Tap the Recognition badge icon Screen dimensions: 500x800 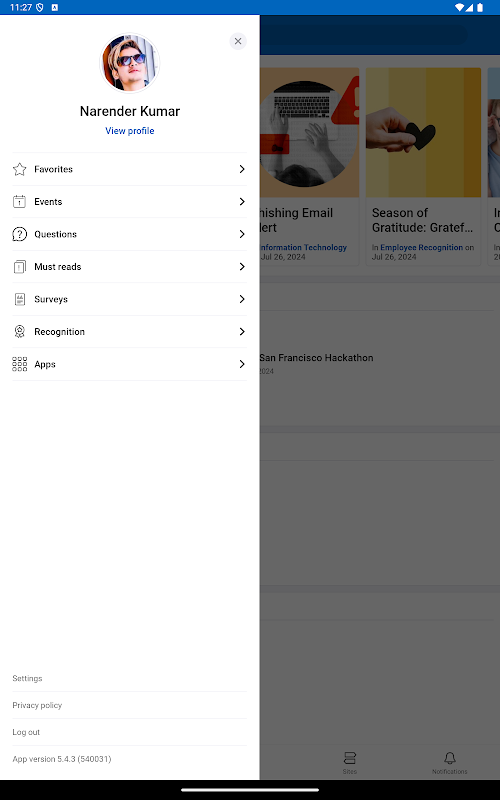tap(19, 332)
